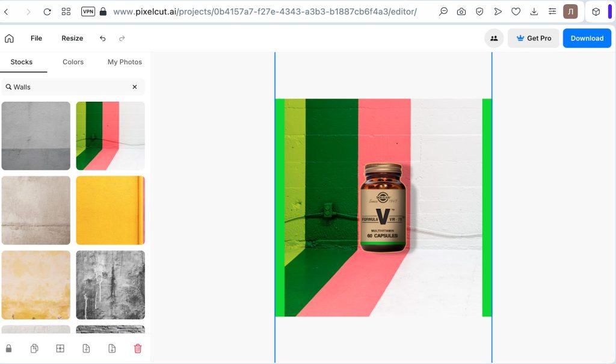Open the browser tab grid icon
Viewport: 616px width, 364px height.
66,12
